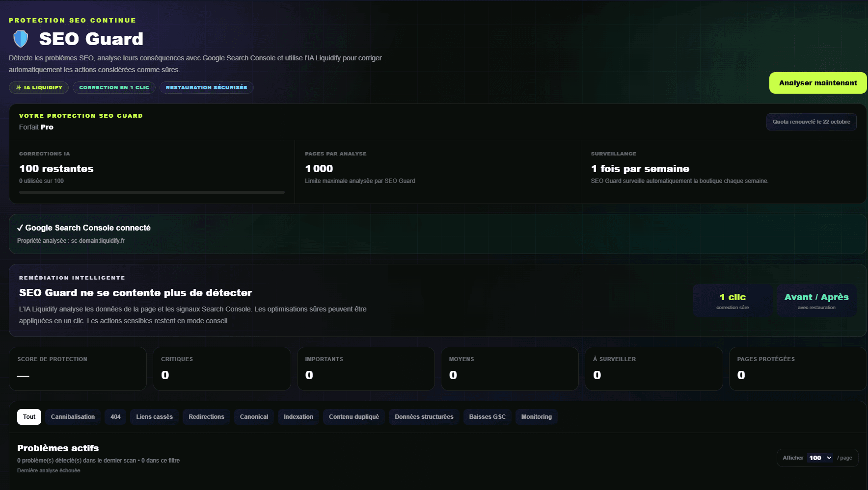Click the 1 000 pages par analyse value

(319, 169)
